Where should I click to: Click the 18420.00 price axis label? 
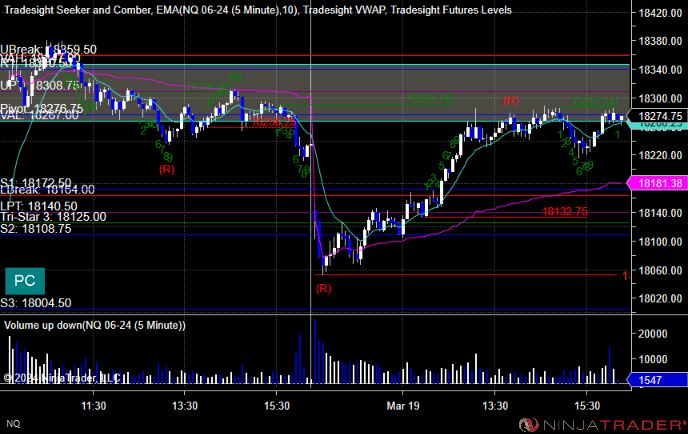660,13
